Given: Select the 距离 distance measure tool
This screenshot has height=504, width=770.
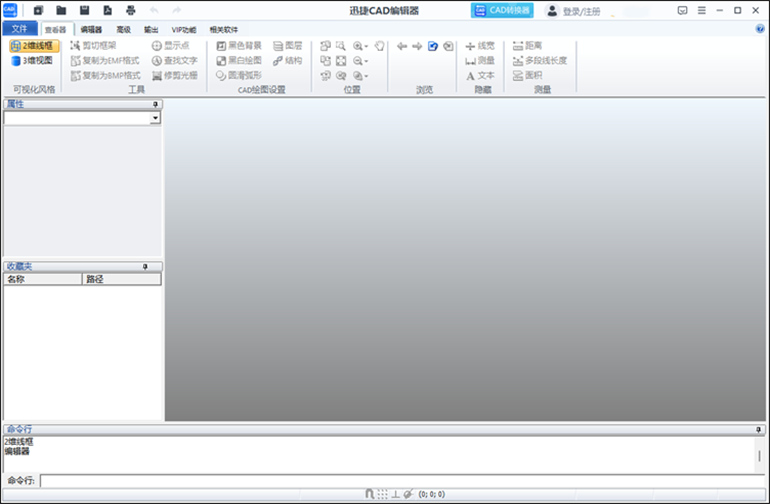Looking at the screenshot, I should [x=527, y=46].
